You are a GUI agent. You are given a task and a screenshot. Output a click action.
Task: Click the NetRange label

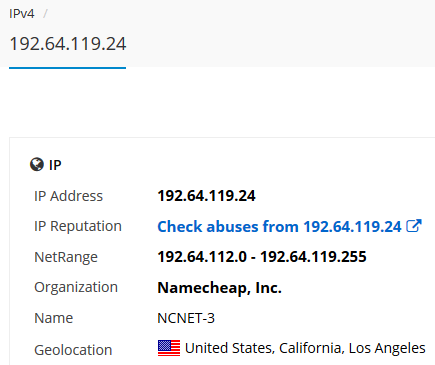[x=66, y=257]
